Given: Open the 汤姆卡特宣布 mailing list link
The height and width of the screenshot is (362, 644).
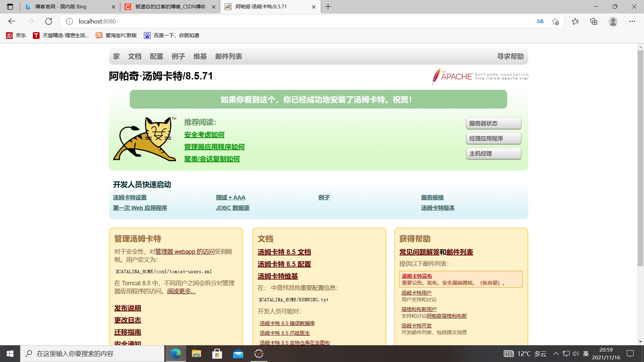Looking at the screenshot, I should [x=417, y=276].
